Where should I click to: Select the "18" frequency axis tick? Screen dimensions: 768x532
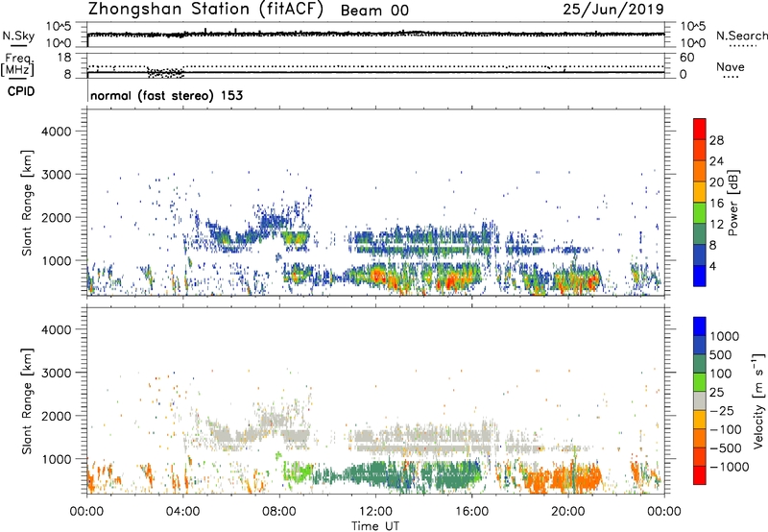click(x=63, y=57)
